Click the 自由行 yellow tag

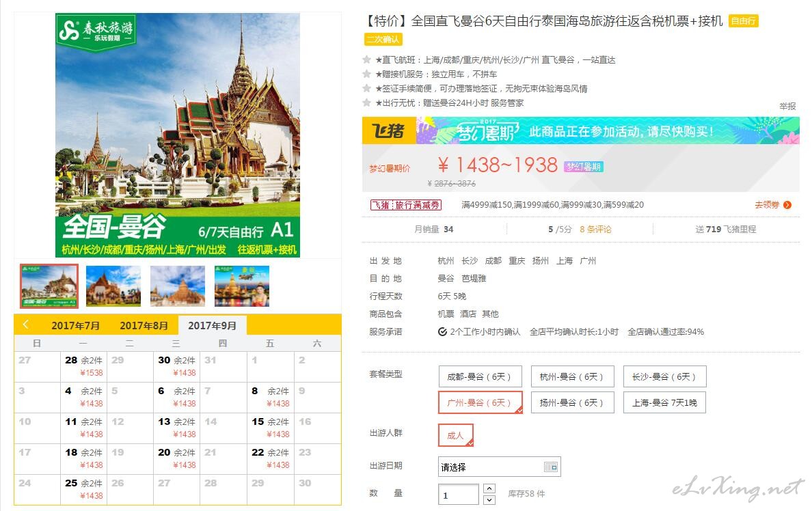pos(743,21)
